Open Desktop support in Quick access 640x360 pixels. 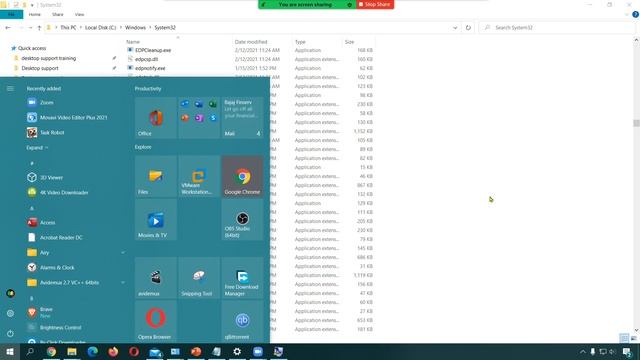[40, 68]
